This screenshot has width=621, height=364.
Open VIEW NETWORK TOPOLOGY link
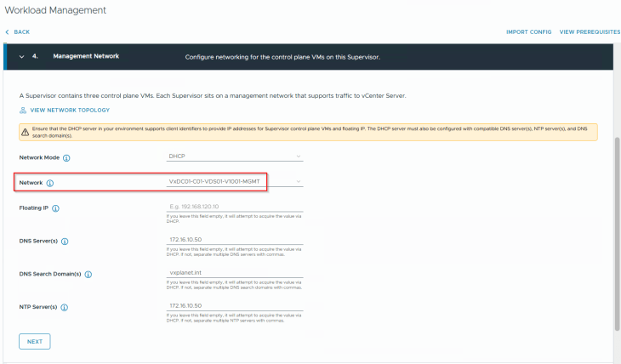(x=70, y=111)
